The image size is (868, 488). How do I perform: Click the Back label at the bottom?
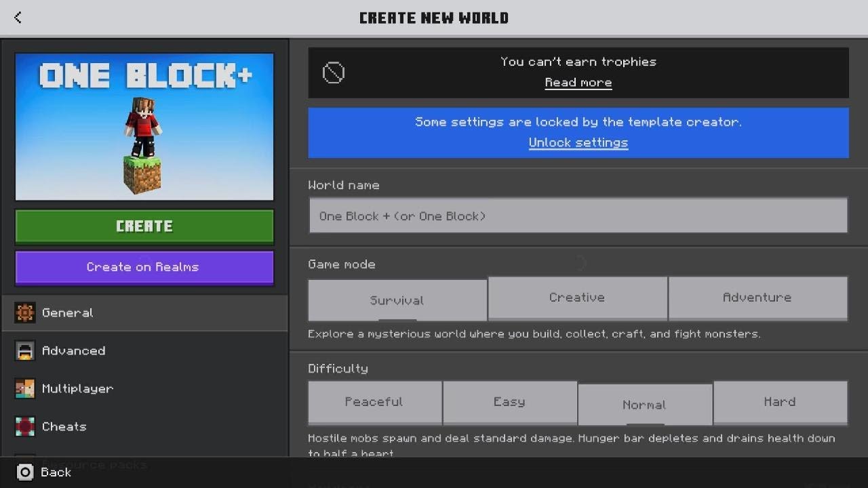(x=56, y=472)
